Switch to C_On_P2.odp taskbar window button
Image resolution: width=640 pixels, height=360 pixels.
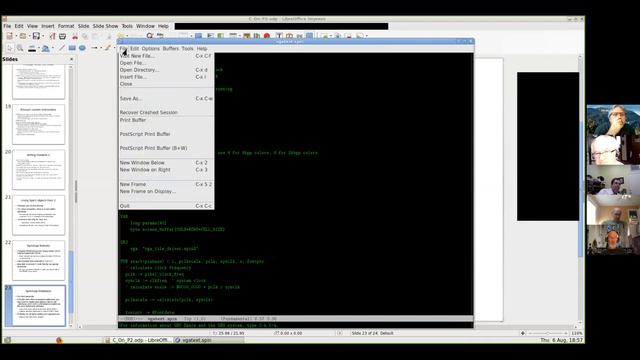coord(138,340)
